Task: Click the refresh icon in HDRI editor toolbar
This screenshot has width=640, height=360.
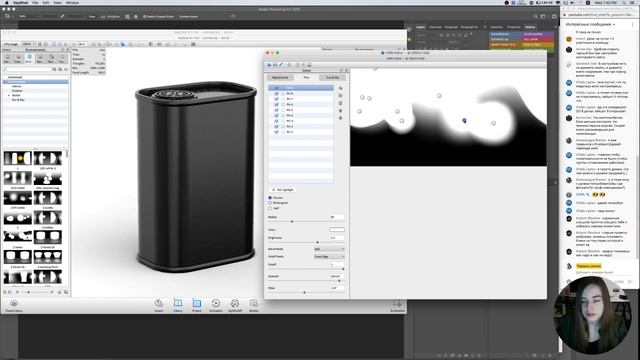Action: (x=289, y=65)
